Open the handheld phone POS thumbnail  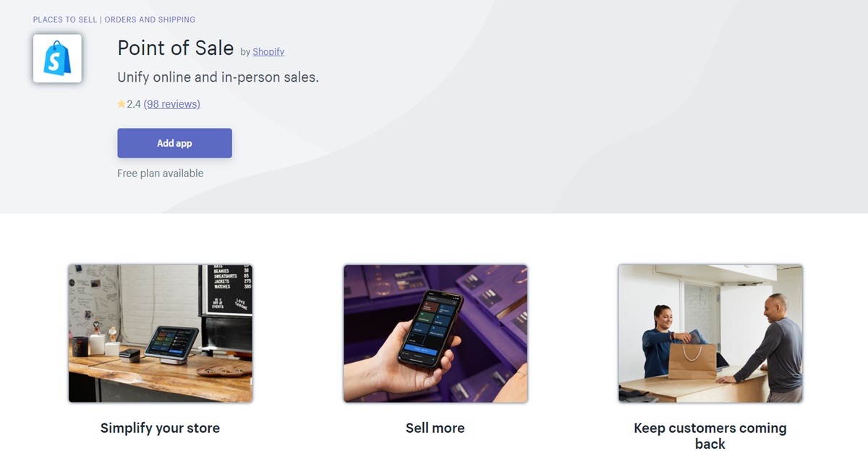pos(435,333)
